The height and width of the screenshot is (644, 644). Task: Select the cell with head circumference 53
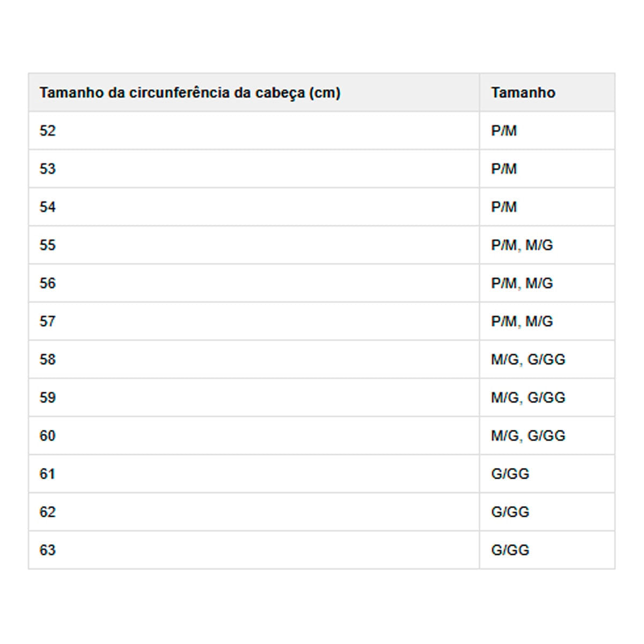tap(48, 169)
